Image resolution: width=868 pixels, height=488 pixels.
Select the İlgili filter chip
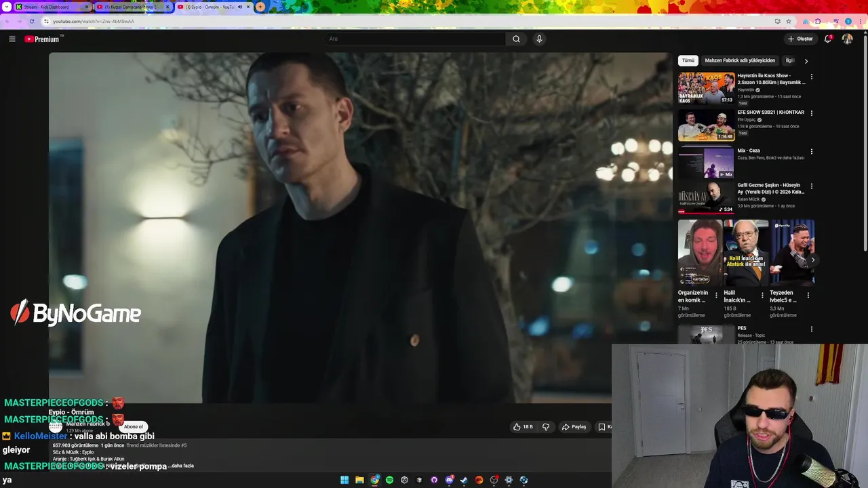pos(789,60)
